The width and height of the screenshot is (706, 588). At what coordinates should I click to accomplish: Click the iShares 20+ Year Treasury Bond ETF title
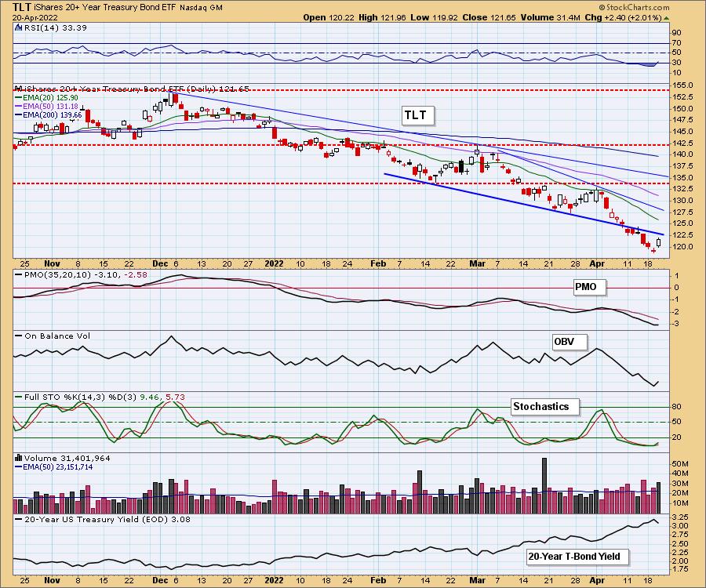105,7
